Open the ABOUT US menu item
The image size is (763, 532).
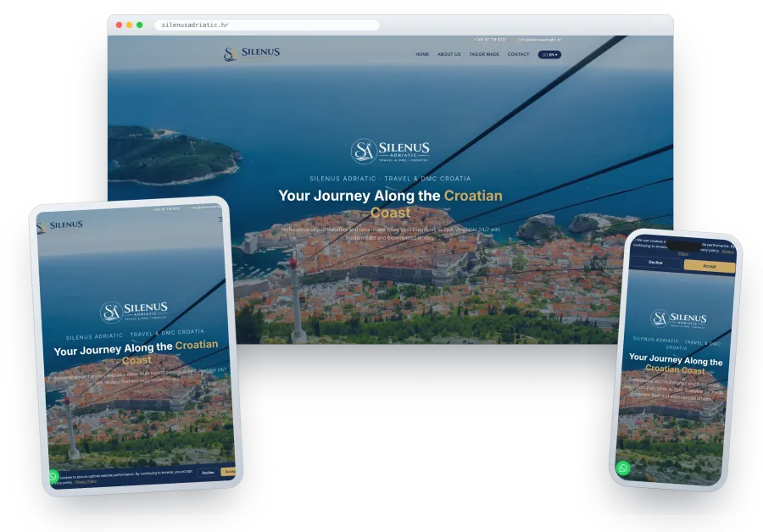pyautogui.click(x=448, y=54)
